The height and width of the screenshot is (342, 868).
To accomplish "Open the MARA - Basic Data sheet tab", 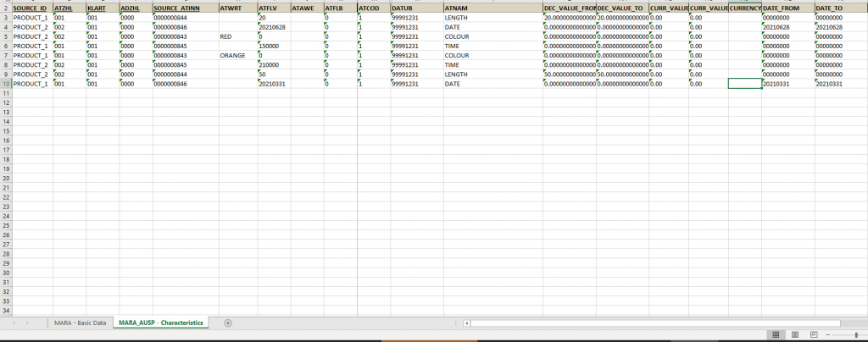I will pyautogui.click(x=81, y=323).
